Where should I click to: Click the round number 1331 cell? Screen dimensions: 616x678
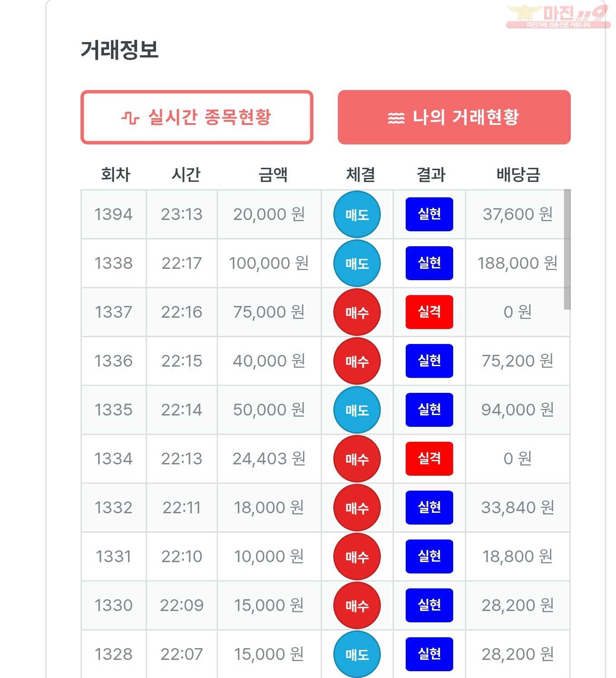pyautogui.click(x=114, y=556)
